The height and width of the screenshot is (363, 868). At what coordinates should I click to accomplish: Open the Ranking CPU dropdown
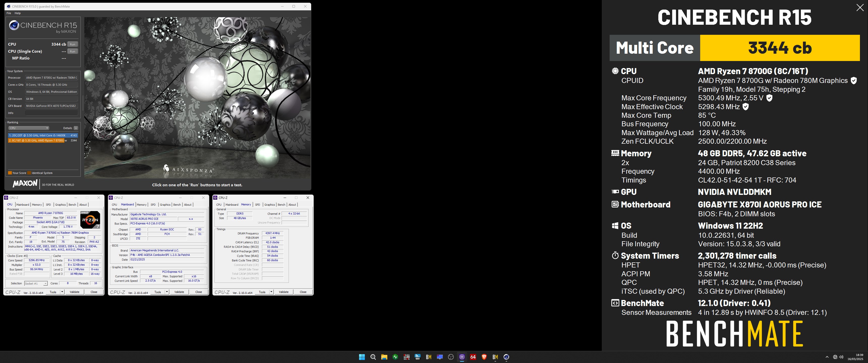click(x=29, y=128)
